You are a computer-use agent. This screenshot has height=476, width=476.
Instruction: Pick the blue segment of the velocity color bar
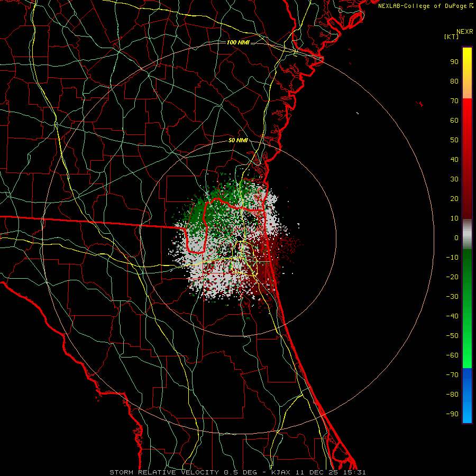point(467,395)
